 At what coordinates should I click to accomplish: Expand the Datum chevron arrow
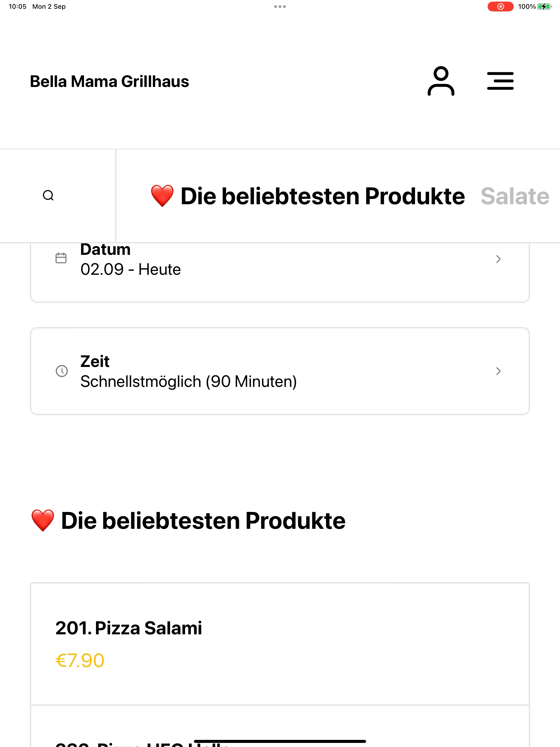coord(498,259)
